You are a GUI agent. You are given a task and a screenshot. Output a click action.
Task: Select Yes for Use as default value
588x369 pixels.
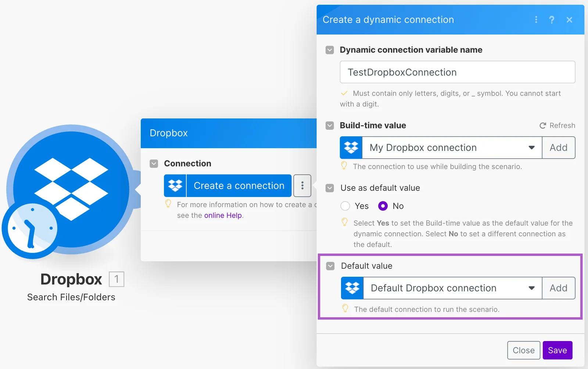(345, 206)
